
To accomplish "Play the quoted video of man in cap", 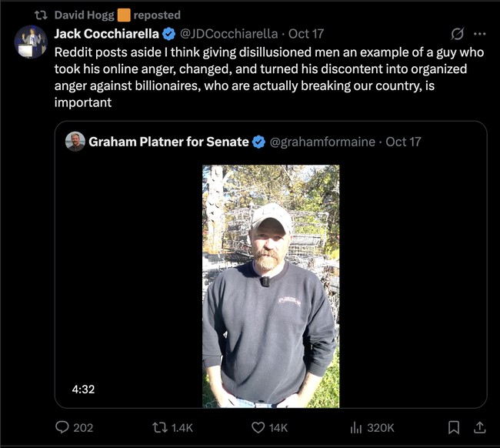I will (x=271, y=286).
